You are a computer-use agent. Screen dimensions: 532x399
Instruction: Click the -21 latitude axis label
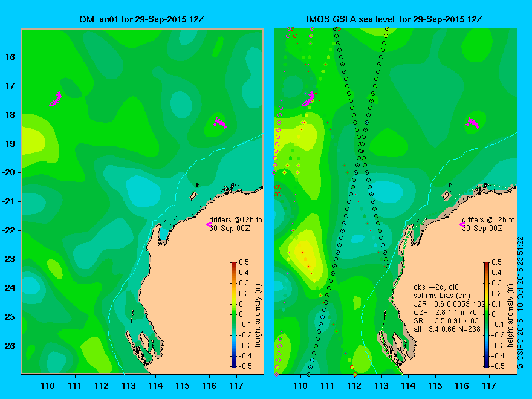click(9, 201)
